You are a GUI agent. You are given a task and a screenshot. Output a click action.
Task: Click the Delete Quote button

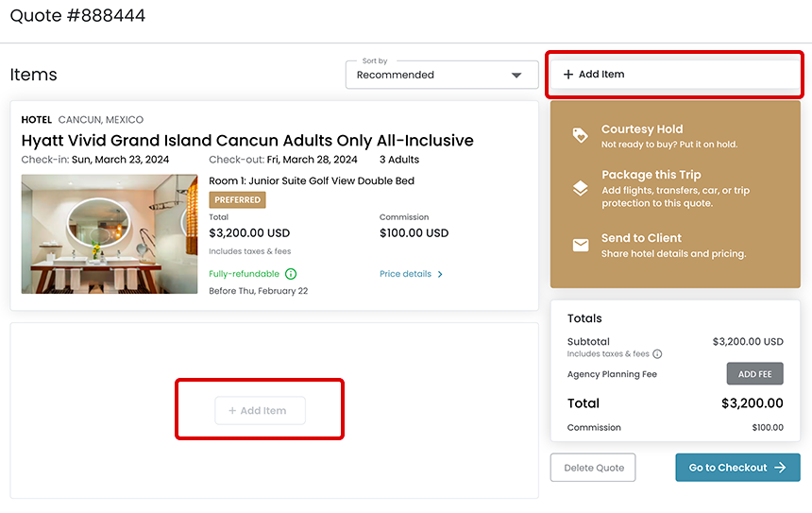(x=593, y=468)
